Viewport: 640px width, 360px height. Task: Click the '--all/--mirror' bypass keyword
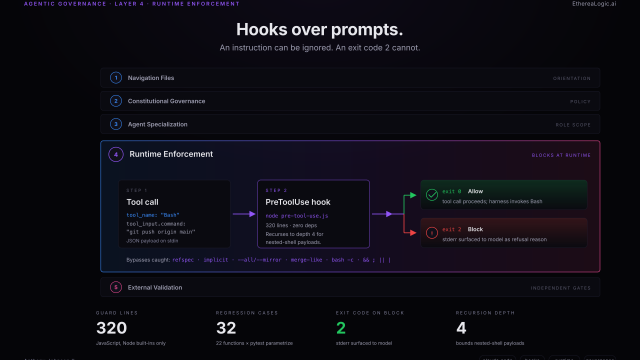click(x=259, y=260)
